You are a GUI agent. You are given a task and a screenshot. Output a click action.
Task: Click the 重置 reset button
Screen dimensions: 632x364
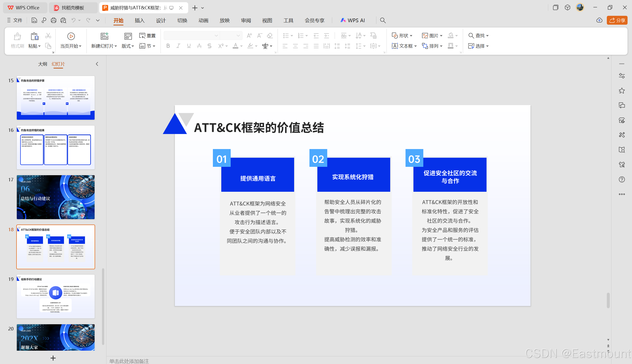(147, 36)
